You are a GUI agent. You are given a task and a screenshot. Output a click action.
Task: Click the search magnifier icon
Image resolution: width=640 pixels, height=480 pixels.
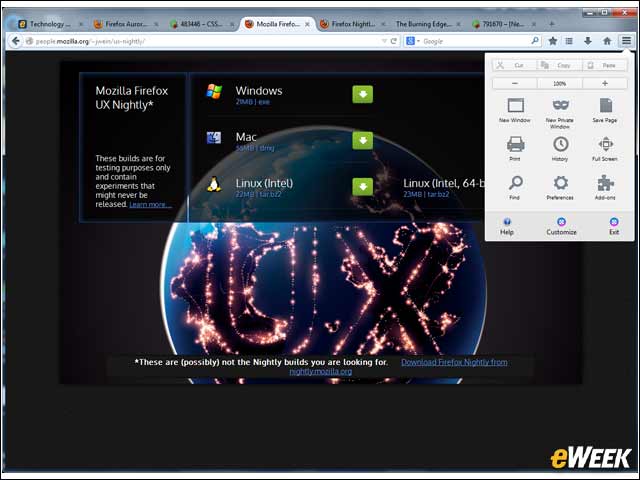click(x=535, y=40)
